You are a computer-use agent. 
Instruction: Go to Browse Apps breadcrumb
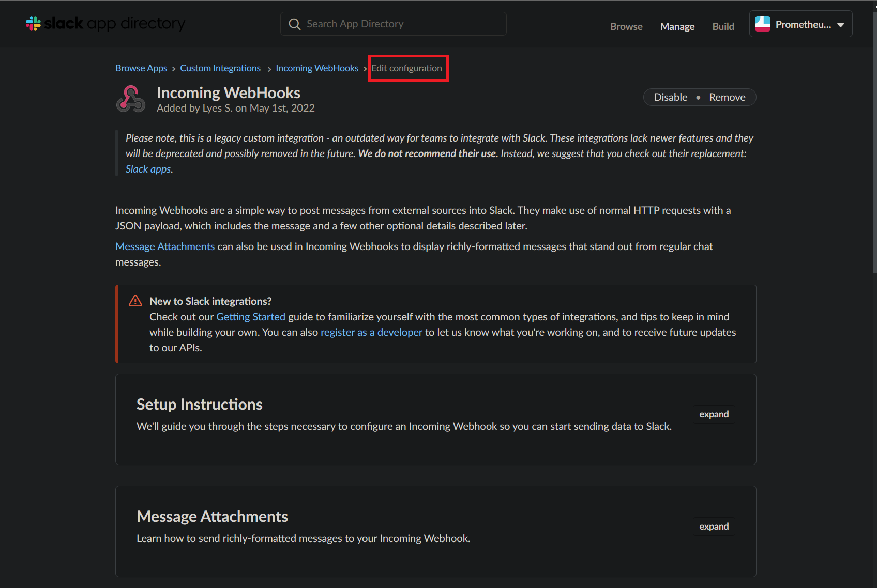tap(141, 68)
